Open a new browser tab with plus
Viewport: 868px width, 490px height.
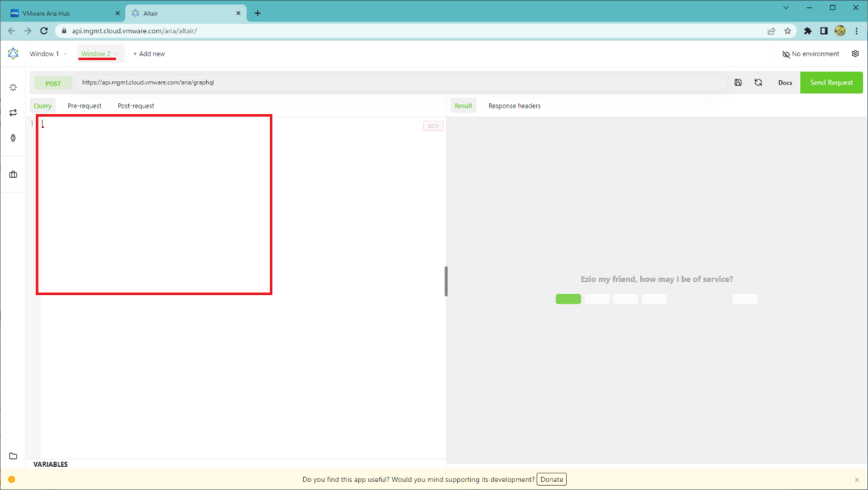point(258,13)
